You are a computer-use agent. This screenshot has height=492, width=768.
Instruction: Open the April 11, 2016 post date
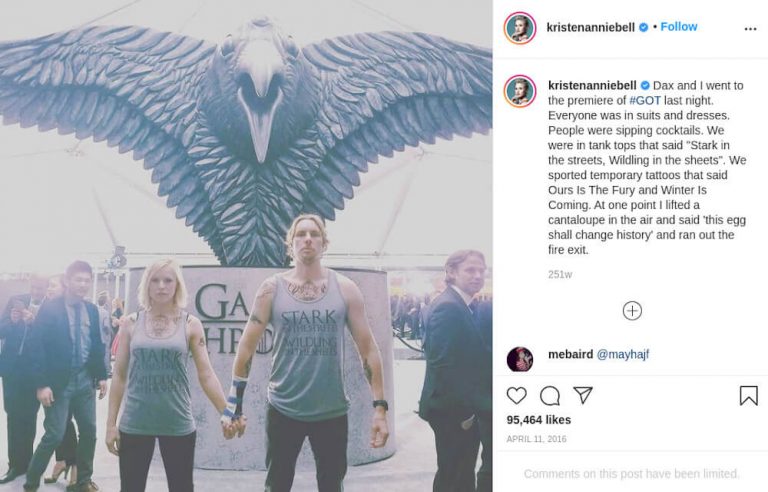tap(536, 439)
